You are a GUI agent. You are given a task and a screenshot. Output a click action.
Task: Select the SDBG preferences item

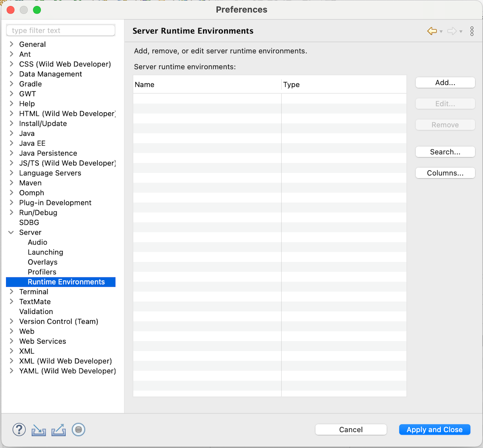[29, 222]
